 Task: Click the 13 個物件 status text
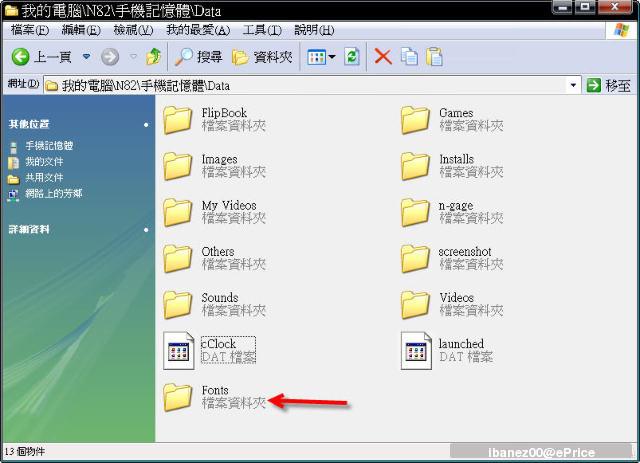pyautogui.click(x=25, y=452)
